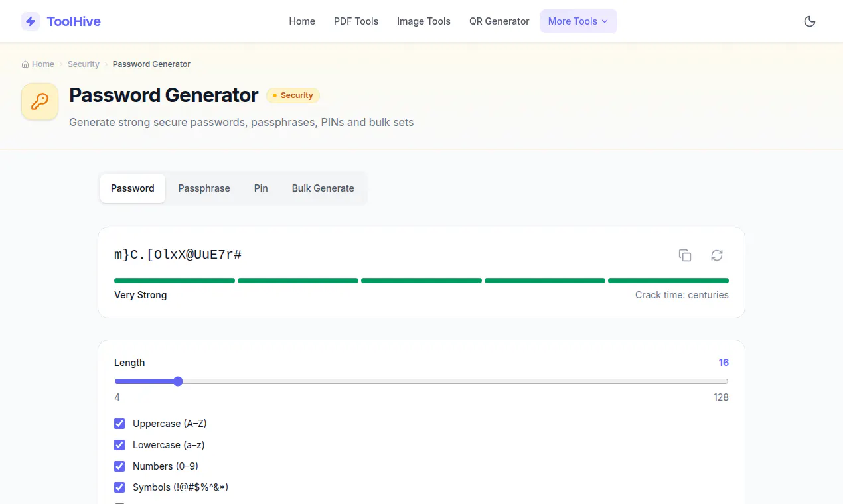Image resolution: width=843 pixels, height=504 pixels.
Task: Switch to the Passphrase tab
Action: 204,188
